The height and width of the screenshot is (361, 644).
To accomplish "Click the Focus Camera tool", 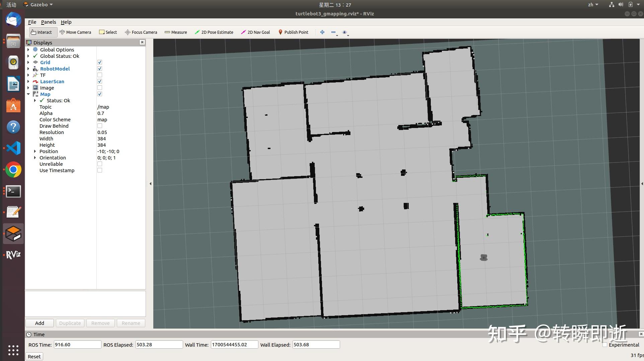I will [x=141, y=32].
